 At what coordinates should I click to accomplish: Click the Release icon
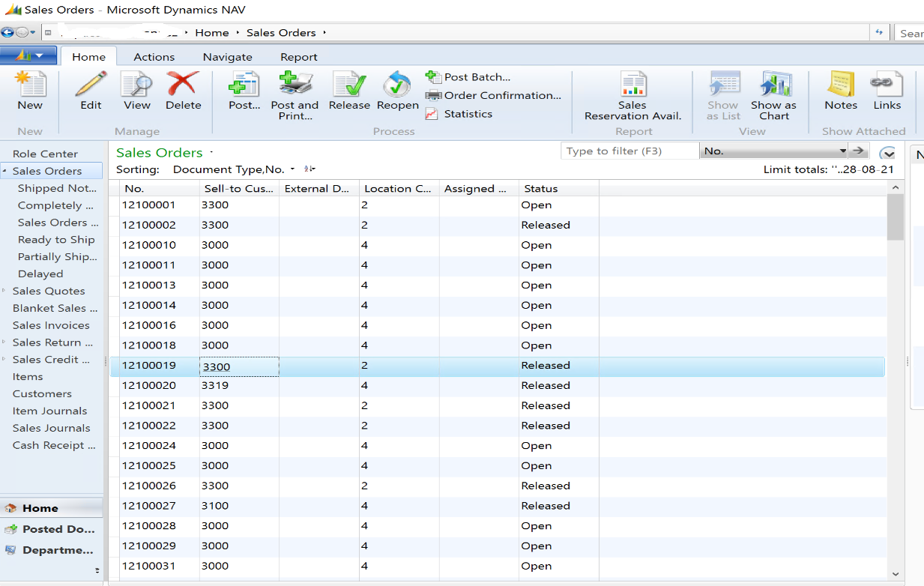click(x=349, y=85)
